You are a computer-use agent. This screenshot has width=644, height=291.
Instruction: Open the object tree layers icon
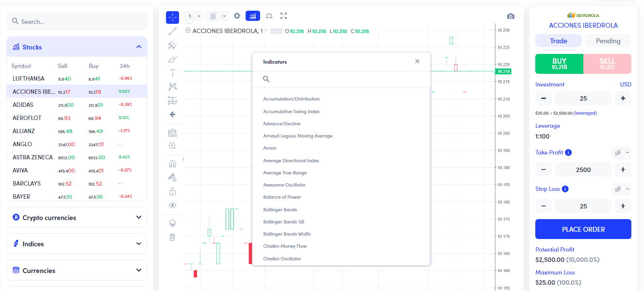[172, 223]
